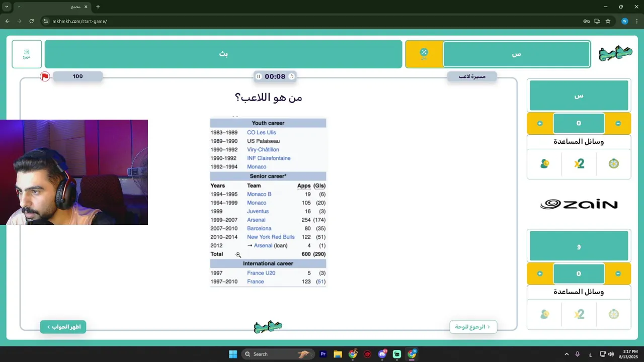Select the بث game title bar
Viewport: 644px width, 362px height.
coord(223,54)
